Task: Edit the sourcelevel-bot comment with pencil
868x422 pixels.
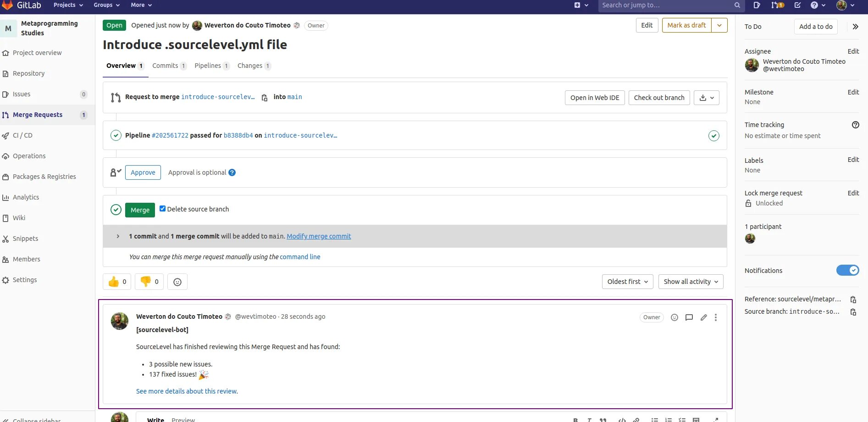Action: tap(703, 317)
